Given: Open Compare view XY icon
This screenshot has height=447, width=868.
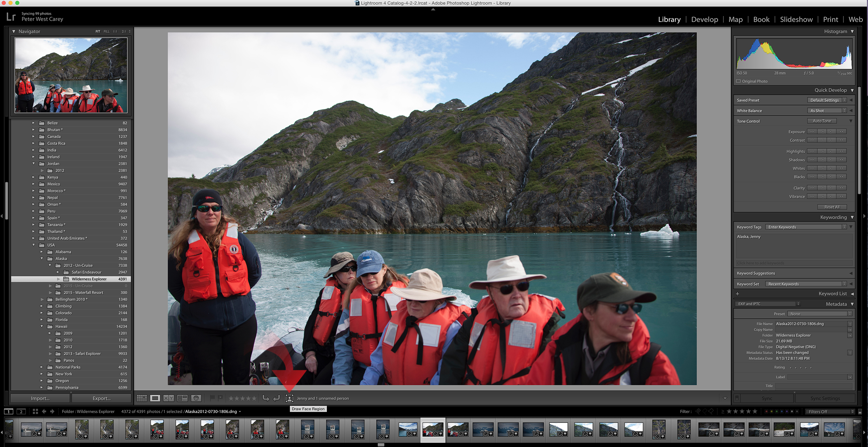Looking at the screenshot, I should point(169,398).
